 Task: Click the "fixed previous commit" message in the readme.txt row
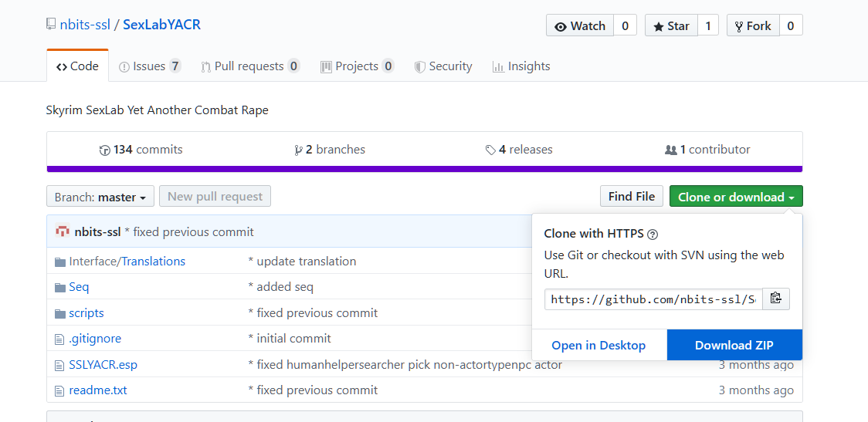pos(313,390)
